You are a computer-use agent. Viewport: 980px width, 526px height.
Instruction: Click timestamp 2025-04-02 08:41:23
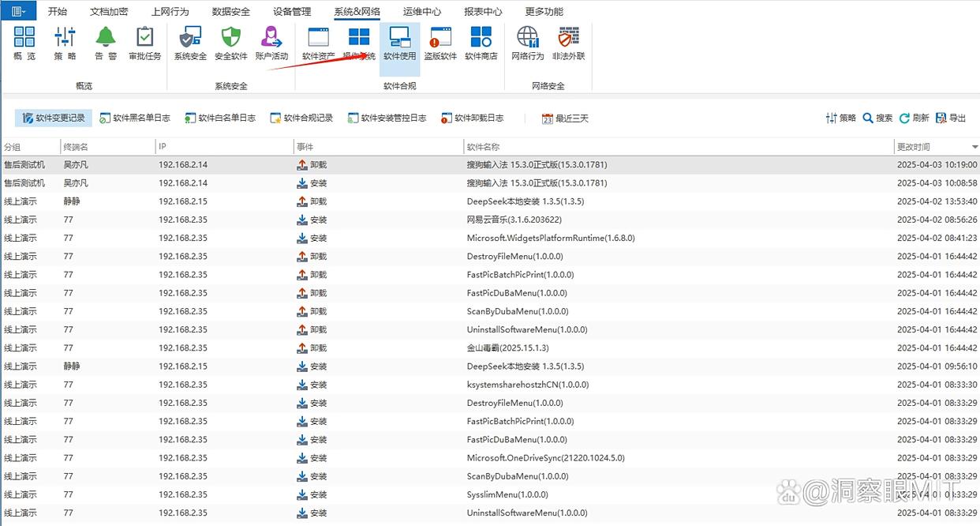[937, 238]
